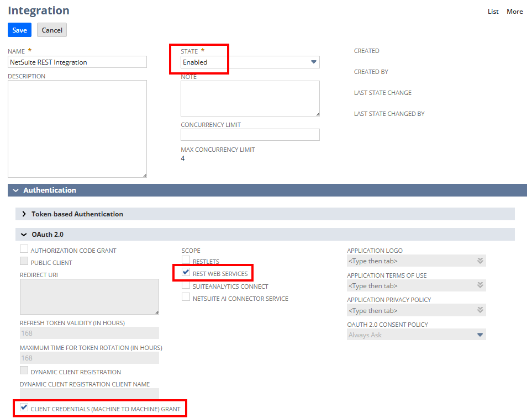
Task: Click the Last State Changed By label
Action: (389, 114)
